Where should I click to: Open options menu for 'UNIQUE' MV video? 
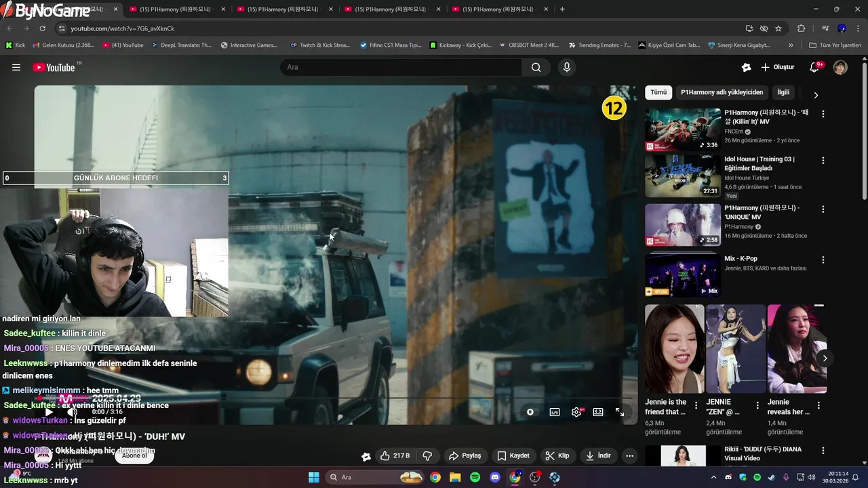(823, 209)
